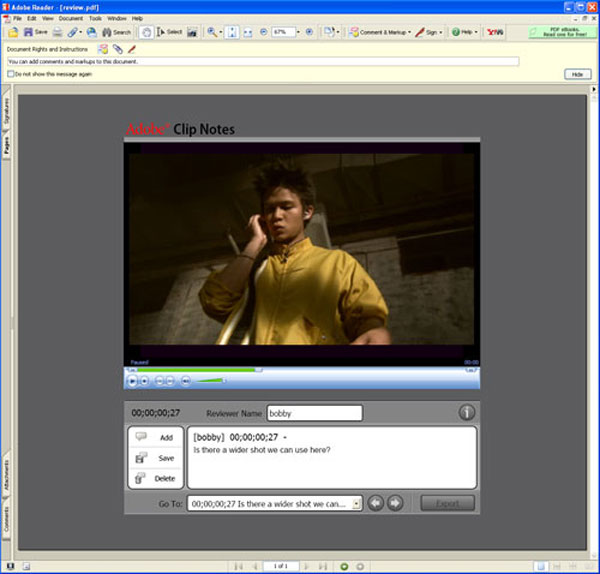Viewport: 600px width, 574px height.
Task: Click the rewind button in media player
Action: [159, 381]
